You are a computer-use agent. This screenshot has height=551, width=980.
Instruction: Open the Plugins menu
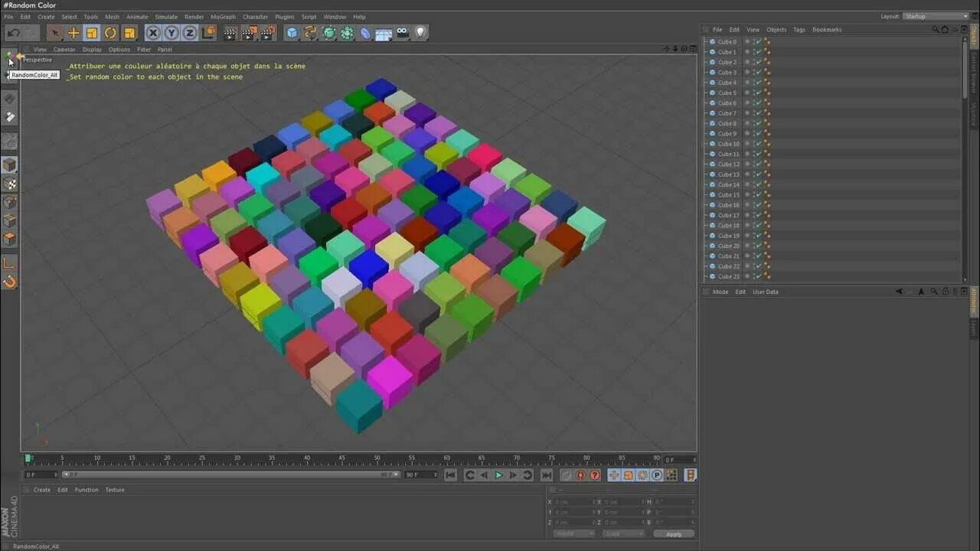tap(284, 17)
